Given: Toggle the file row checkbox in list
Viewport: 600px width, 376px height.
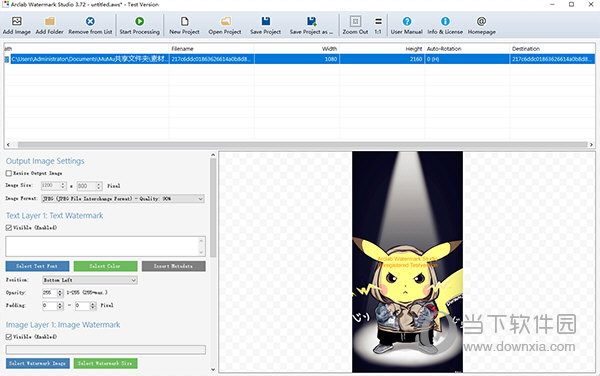Looking at the screenshot, I should (7, 59).
